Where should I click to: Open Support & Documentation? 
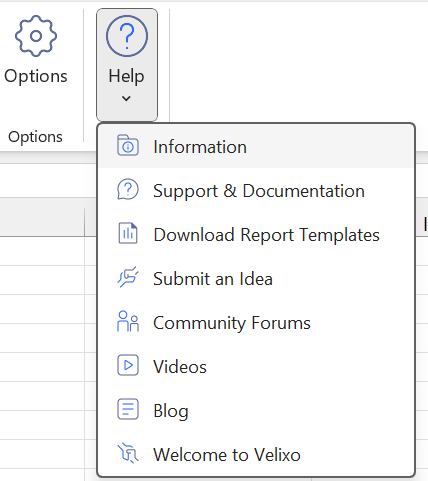tap(256, 191)
